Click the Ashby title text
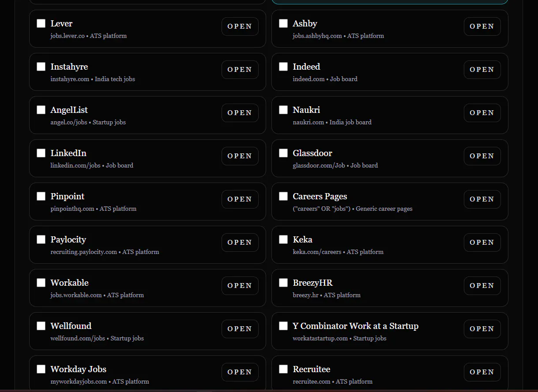This screenshot has width=538, height=392. [305, 24]
